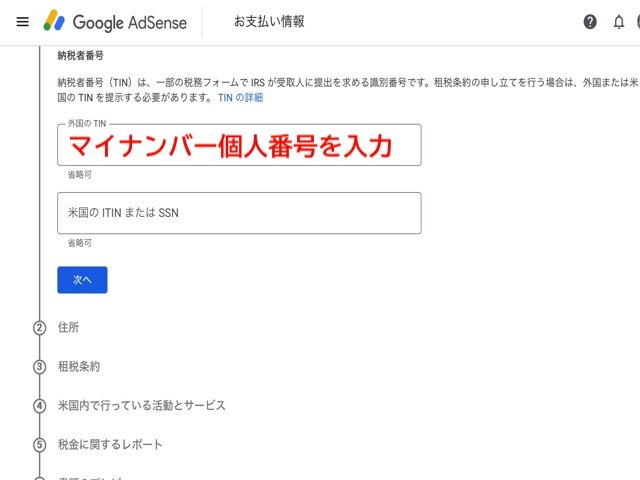Viewport: 640px width, 480px height.
Task: Expand the 住所 step section
Action: click(x=69, y=328)
